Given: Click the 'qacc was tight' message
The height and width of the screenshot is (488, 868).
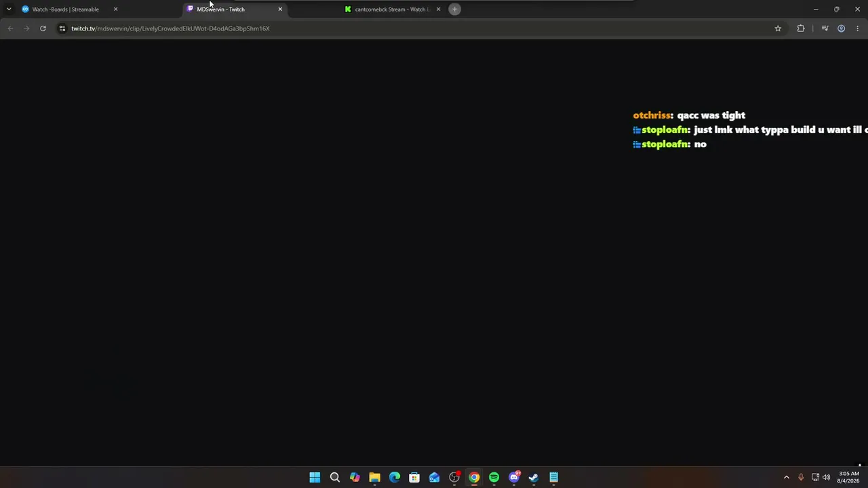Looking at the screenshot, I should click(x=711, y=115).
